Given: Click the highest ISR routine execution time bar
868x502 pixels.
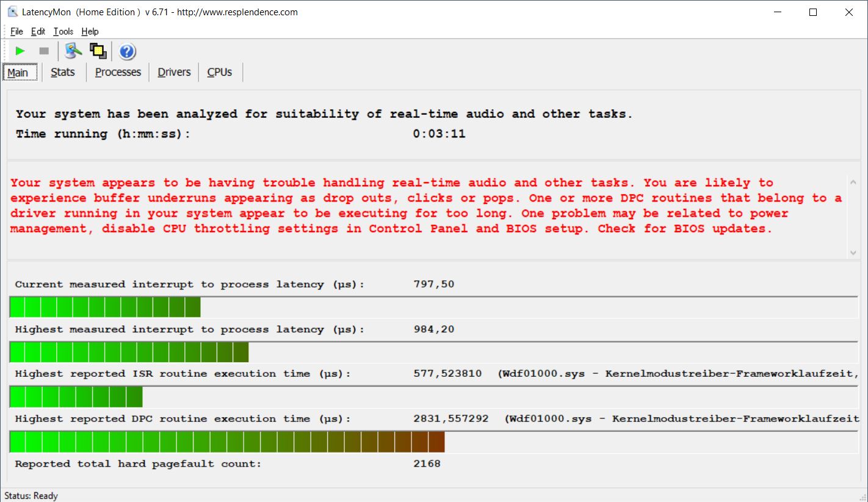Looking at the screenshot, I should click(x=434, y=397).
